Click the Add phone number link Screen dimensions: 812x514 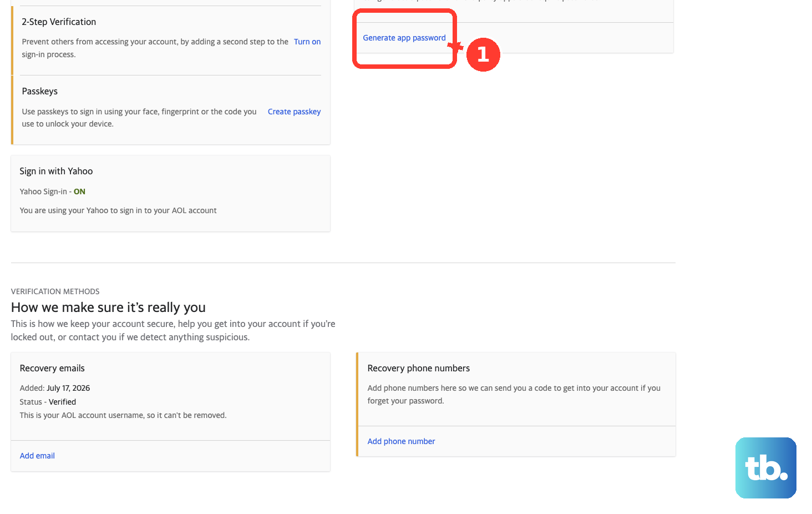[401, 441]
